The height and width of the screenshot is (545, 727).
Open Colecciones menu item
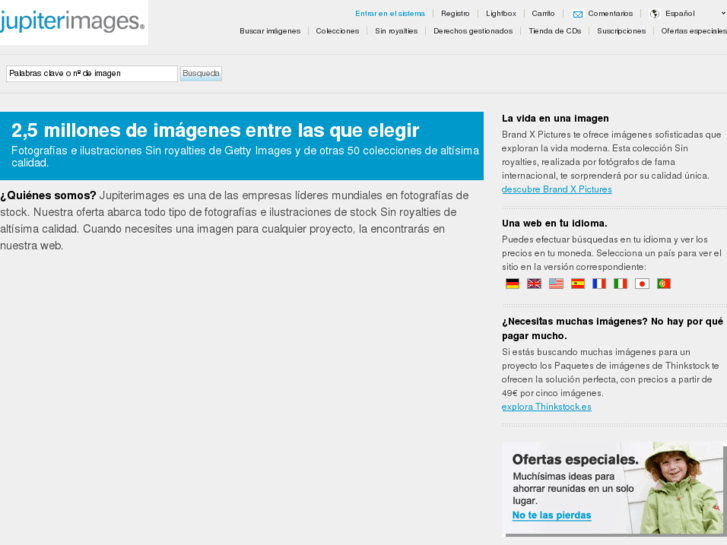[338, 31]
